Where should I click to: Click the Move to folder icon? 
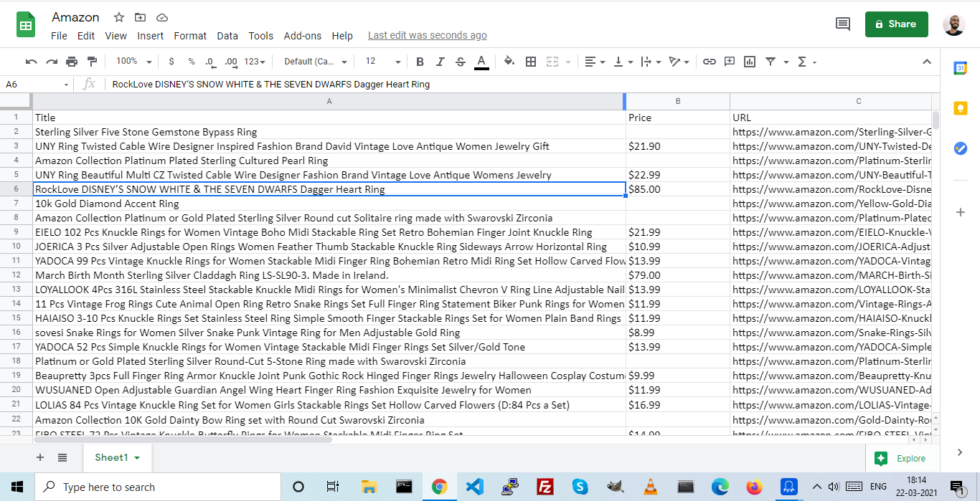point(140,17)
